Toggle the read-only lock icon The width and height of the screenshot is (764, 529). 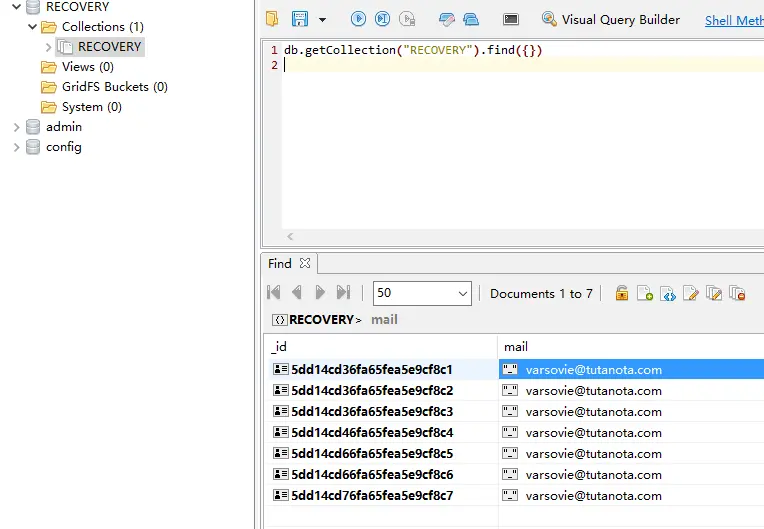point(621,293)
